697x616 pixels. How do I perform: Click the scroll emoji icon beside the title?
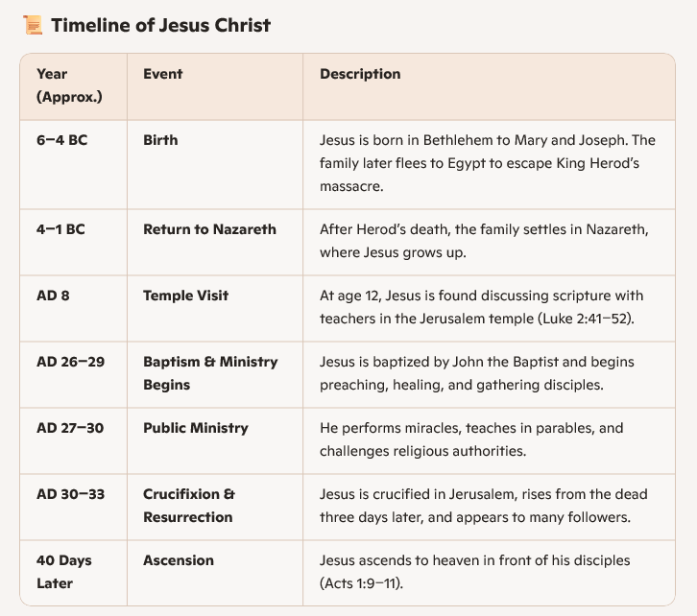31,26
